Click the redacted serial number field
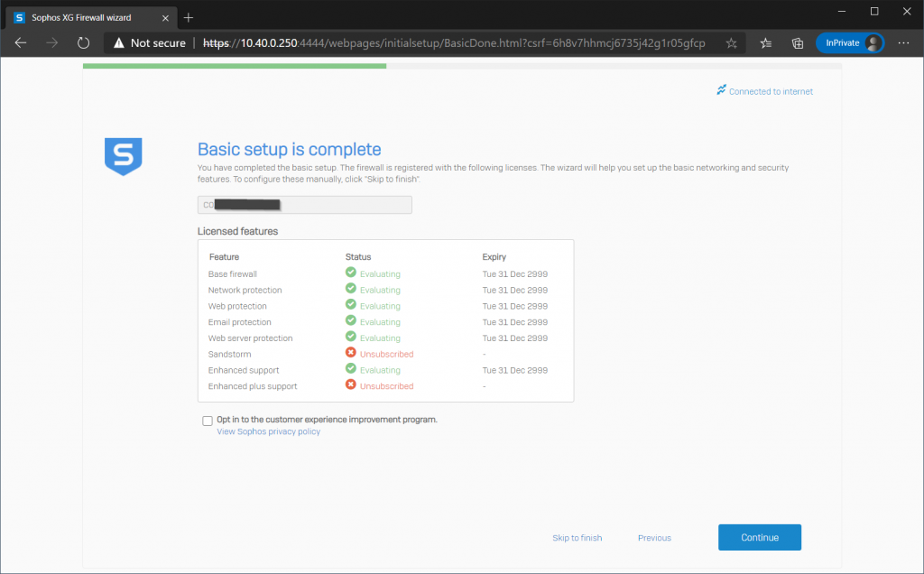Screen dimensions: 924x574 pos(305,205)
